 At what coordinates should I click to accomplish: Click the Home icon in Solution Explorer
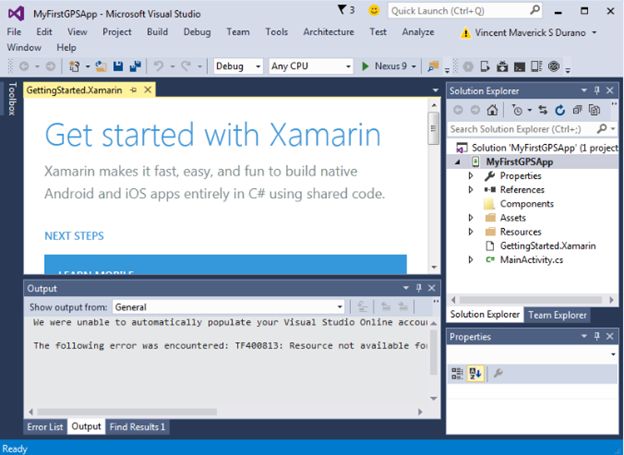tap(492, 110)
